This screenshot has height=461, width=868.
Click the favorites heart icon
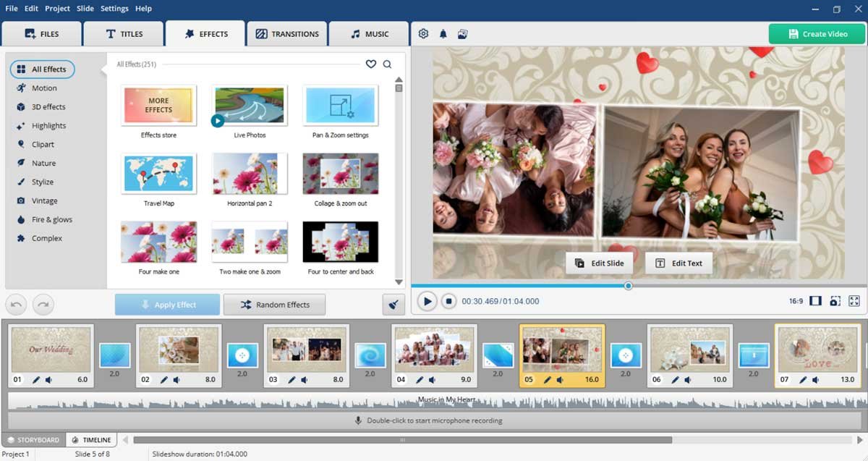(x=371, y=64)
